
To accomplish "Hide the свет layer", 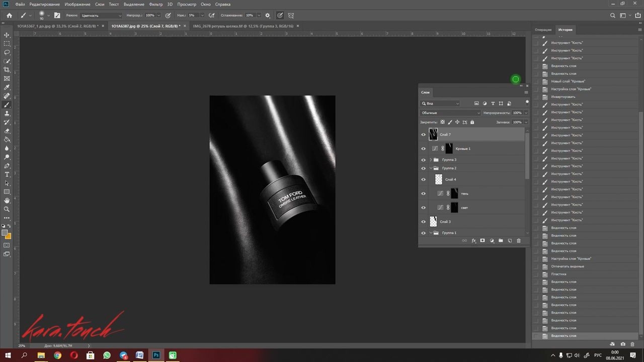I will click(423, 208).
